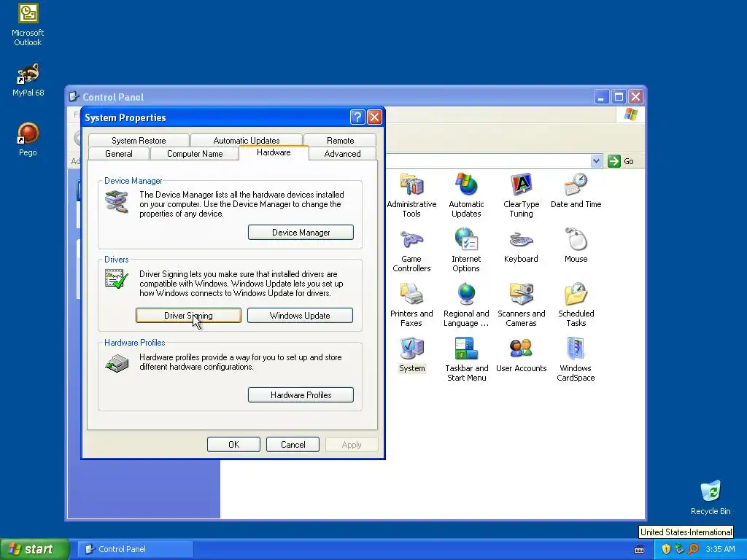Switch to the Remote tab
Image resolution: width=747 pixels, height=560 pixels.
pyautogui.click(x=340, y=141)
